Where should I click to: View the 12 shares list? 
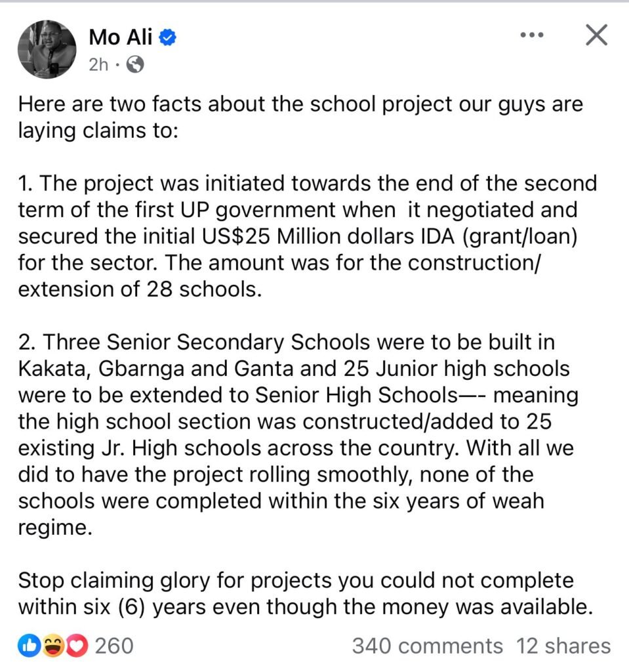[x=563, y=646]
